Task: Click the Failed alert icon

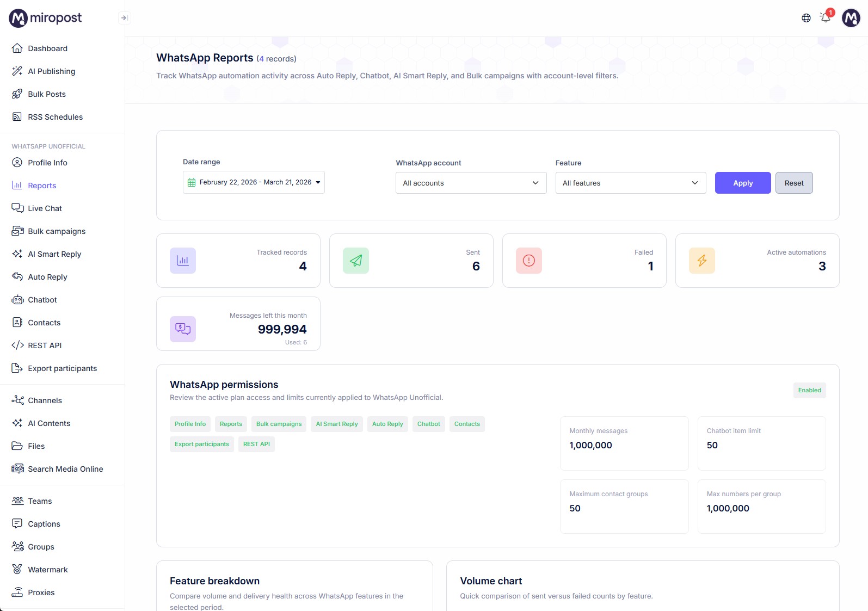Action: [x=529, y=261]
